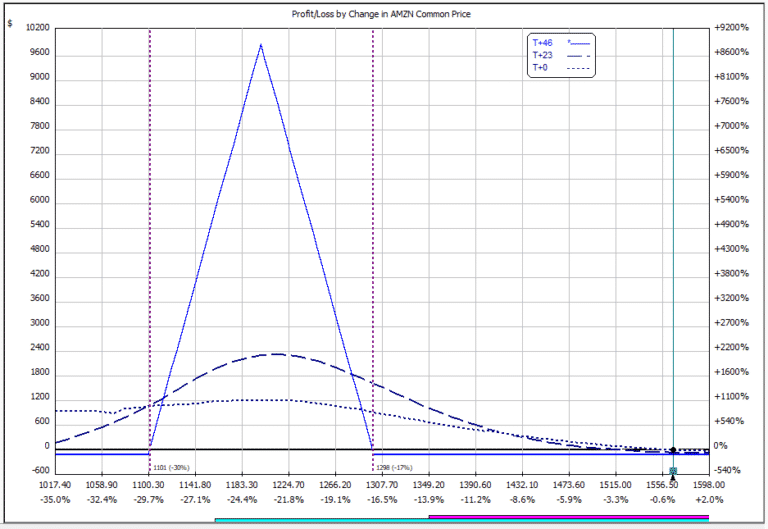This screenshot has width=768, height=529.
Task: Click the T+0 dotted line legend sample
Action: tap(578, 68)
